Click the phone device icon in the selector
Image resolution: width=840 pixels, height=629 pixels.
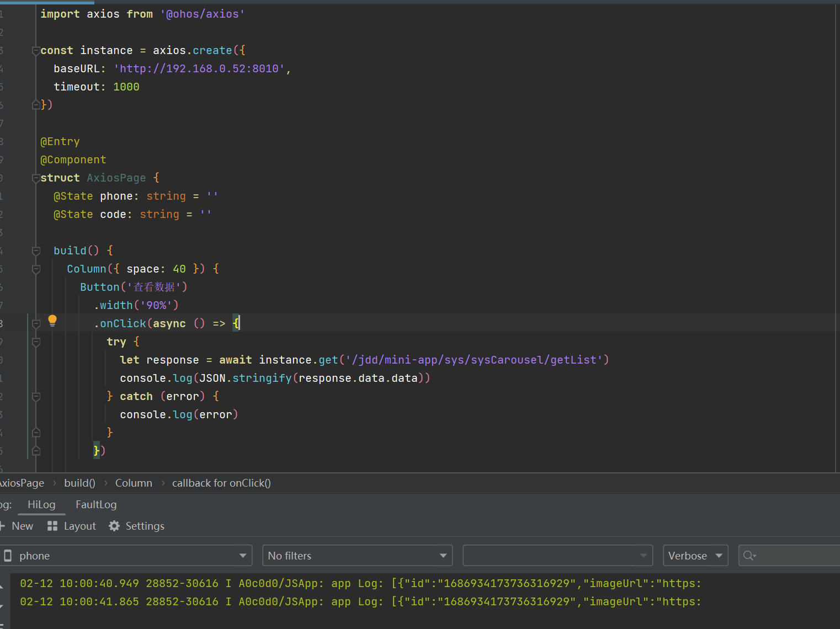[8, 556]
